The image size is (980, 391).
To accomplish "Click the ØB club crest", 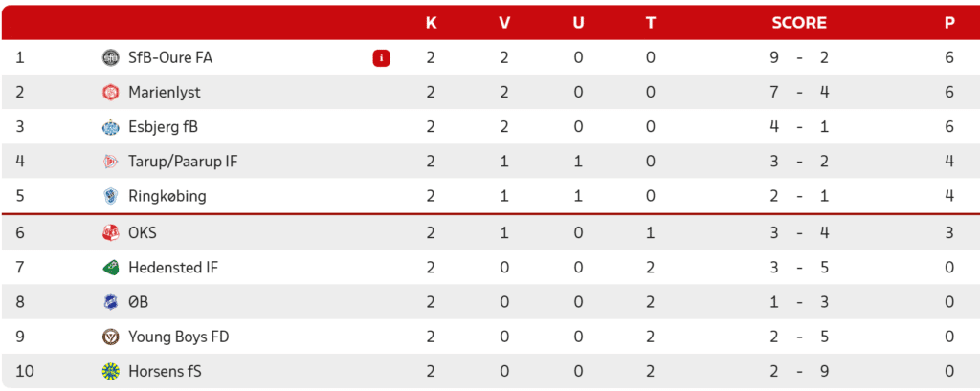I will [x=110, y=302].
